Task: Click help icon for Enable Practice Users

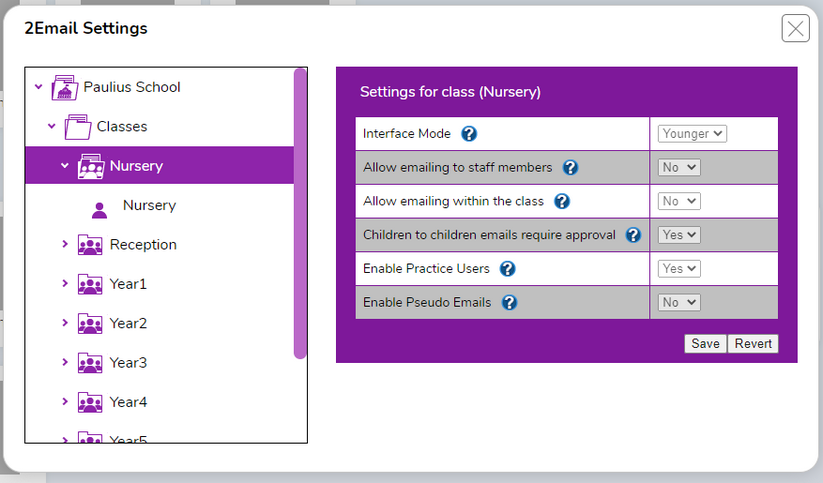Action: [507, 269]
